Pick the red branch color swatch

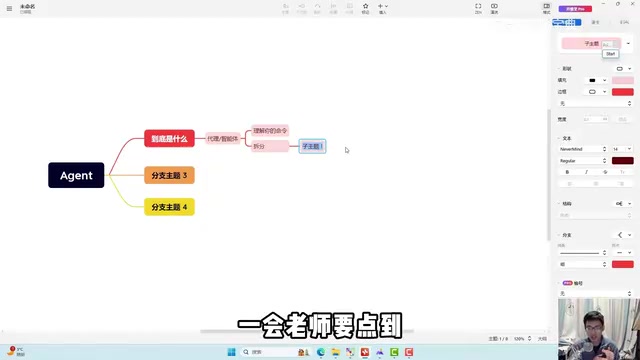coord(622,264)
